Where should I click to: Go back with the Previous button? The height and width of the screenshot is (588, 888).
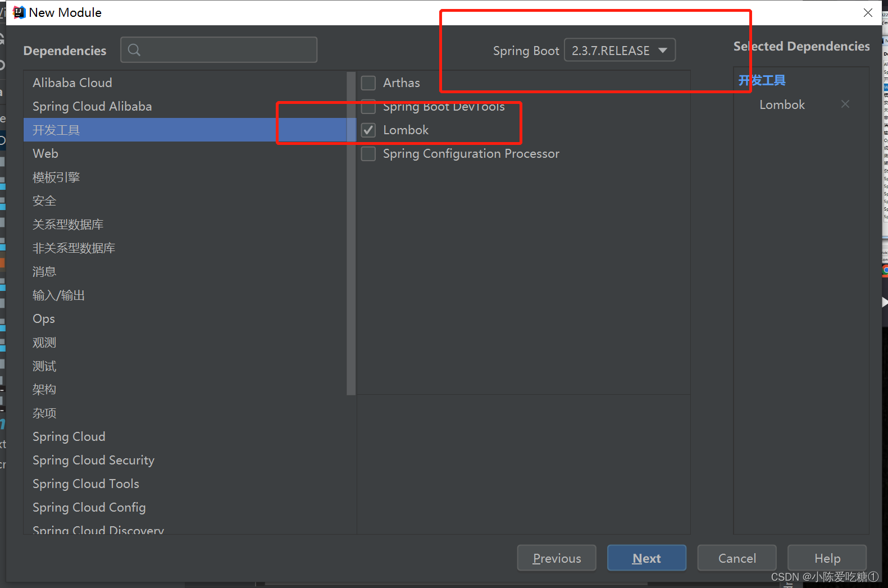point(557,558)
